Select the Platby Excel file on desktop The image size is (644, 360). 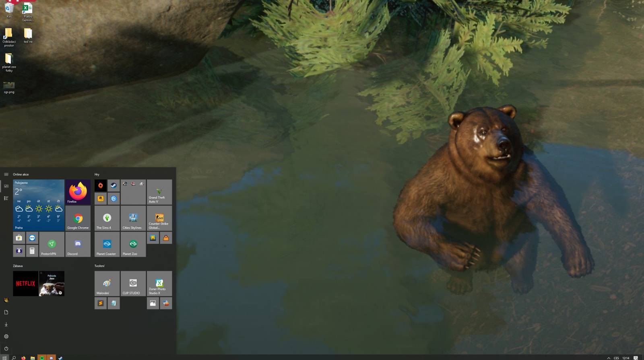tap(28, 12)
